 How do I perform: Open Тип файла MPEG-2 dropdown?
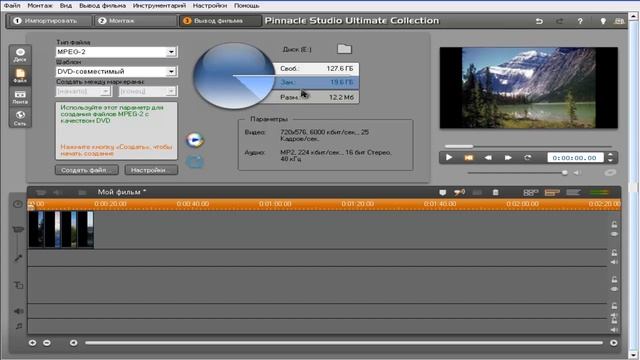coord(171,52)
